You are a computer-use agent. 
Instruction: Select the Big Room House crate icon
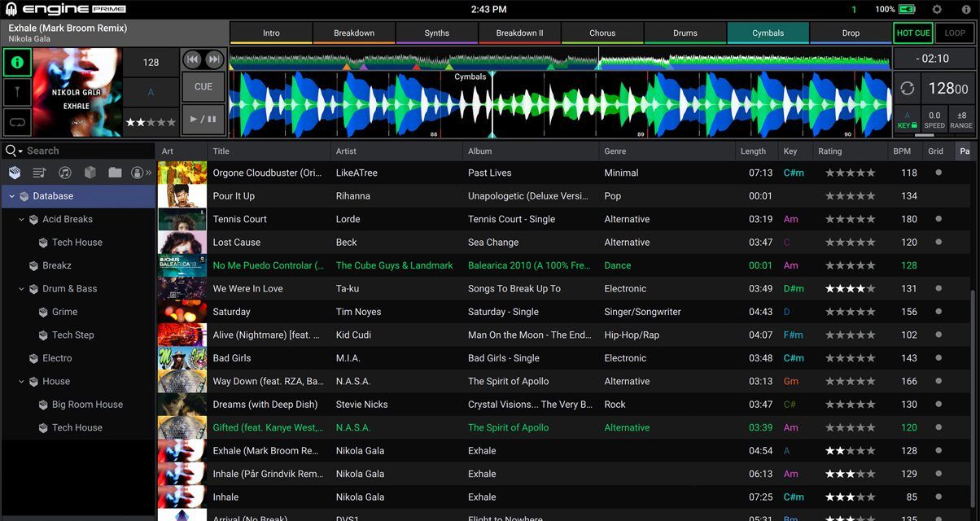(x=44, y=405)
